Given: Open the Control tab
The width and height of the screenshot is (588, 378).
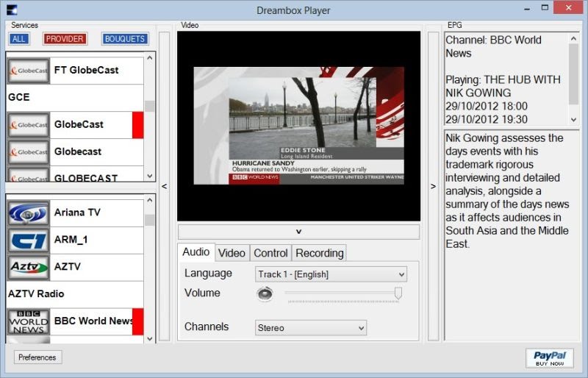Looking at the screenshot, I should tap(270, 253).
